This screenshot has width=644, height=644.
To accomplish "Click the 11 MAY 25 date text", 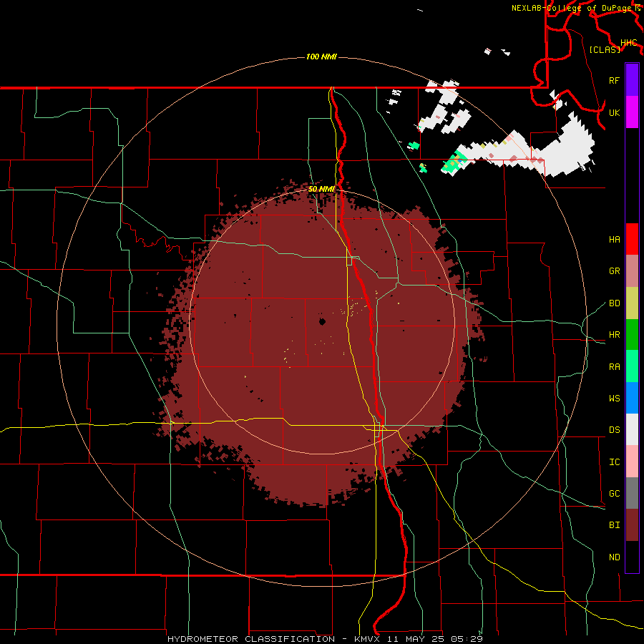I will pos(416,639).
